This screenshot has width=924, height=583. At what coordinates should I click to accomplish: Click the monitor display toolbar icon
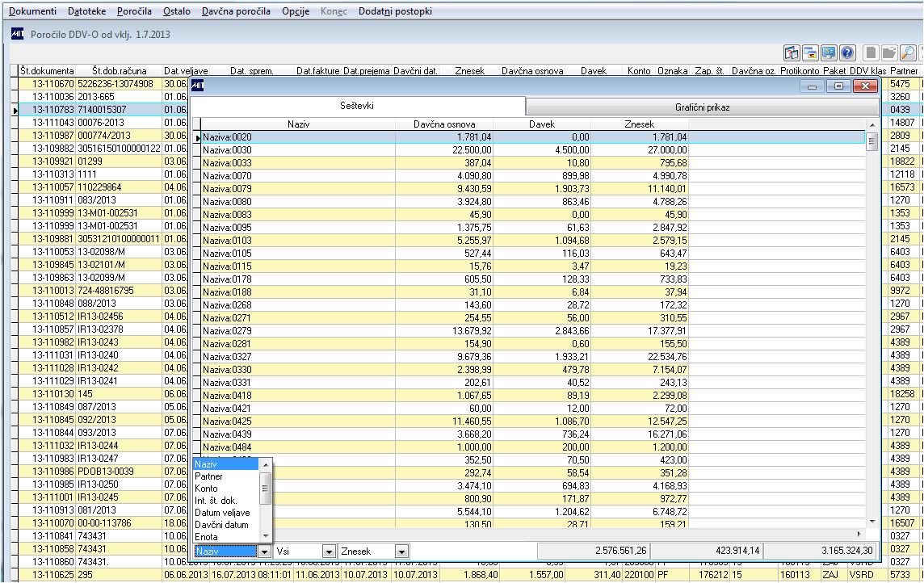point(829,53)
